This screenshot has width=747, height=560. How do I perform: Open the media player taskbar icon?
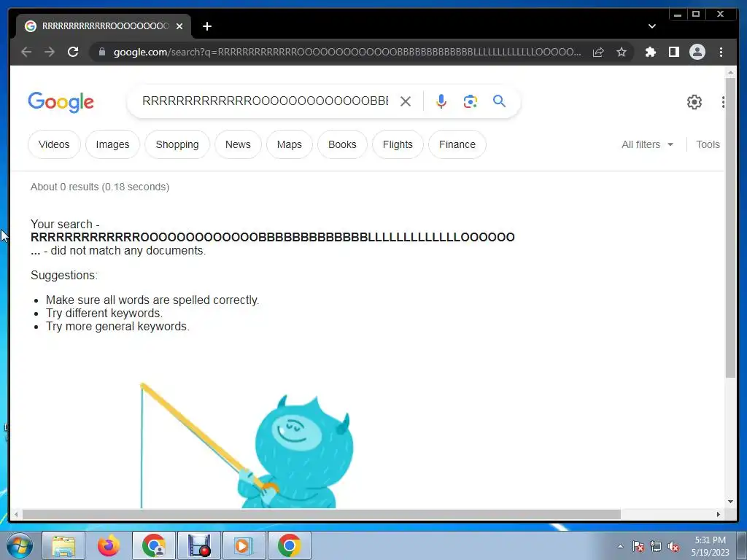244,545
